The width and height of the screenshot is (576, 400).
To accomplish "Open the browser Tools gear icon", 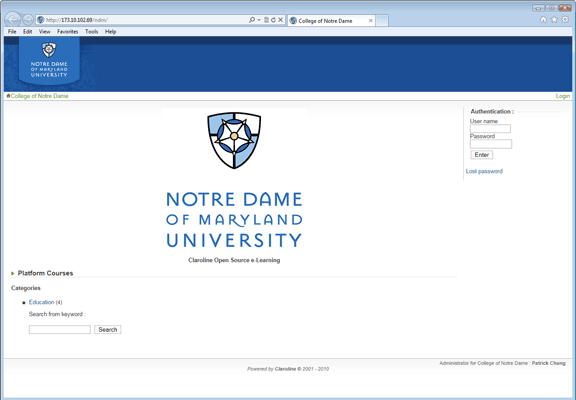I will pos(565,19).
